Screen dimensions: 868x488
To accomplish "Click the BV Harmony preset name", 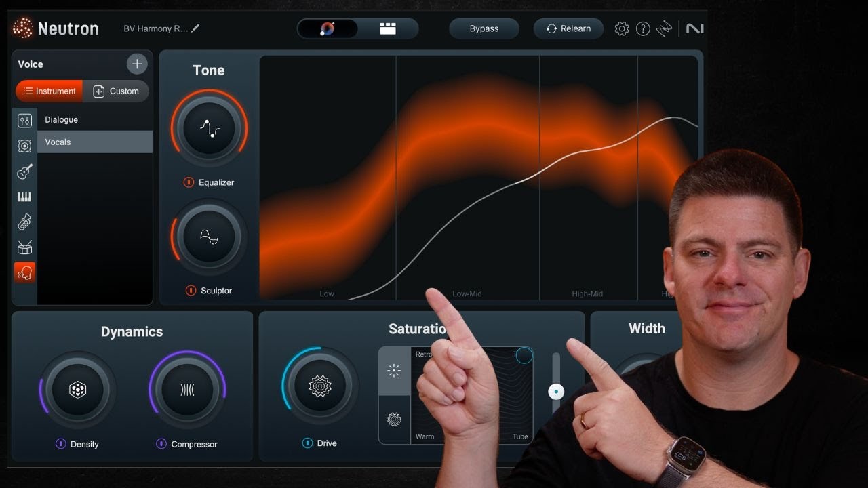I will pyautogui.click(x=156, y=28).
